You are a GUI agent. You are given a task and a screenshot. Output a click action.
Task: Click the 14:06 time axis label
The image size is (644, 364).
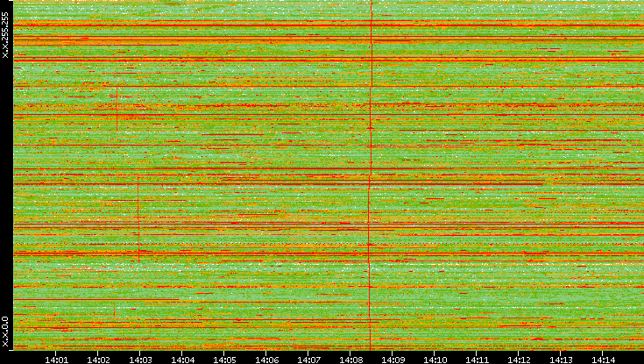[x=267, y=359]
